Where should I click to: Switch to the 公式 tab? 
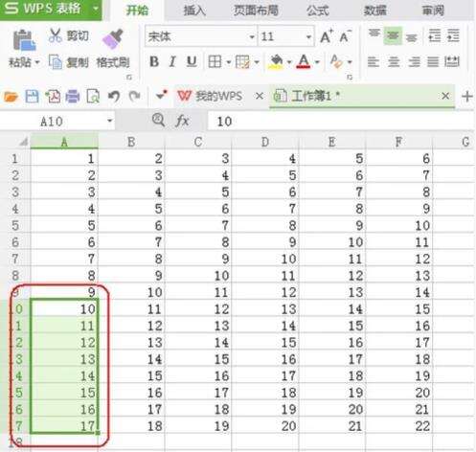point(317,11)
